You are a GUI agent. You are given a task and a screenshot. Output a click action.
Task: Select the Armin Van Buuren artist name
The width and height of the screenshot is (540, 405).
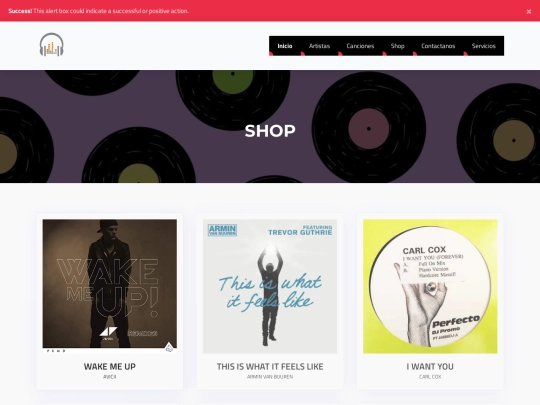270,377
